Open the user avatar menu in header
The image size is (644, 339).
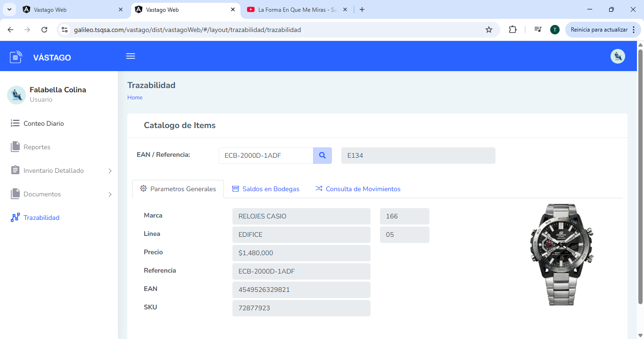click(618, 56)
